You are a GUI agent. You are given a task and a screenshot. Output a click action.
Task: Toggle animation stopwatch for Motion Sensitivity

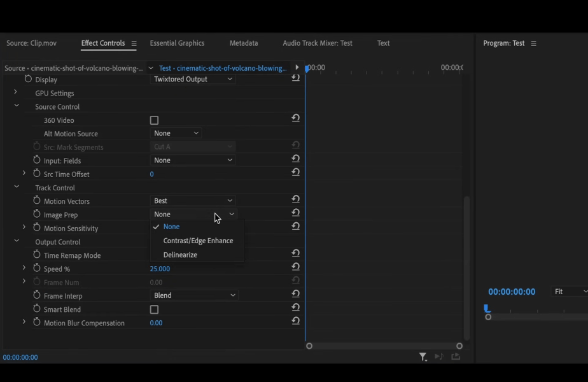click(x=36, y=227)
